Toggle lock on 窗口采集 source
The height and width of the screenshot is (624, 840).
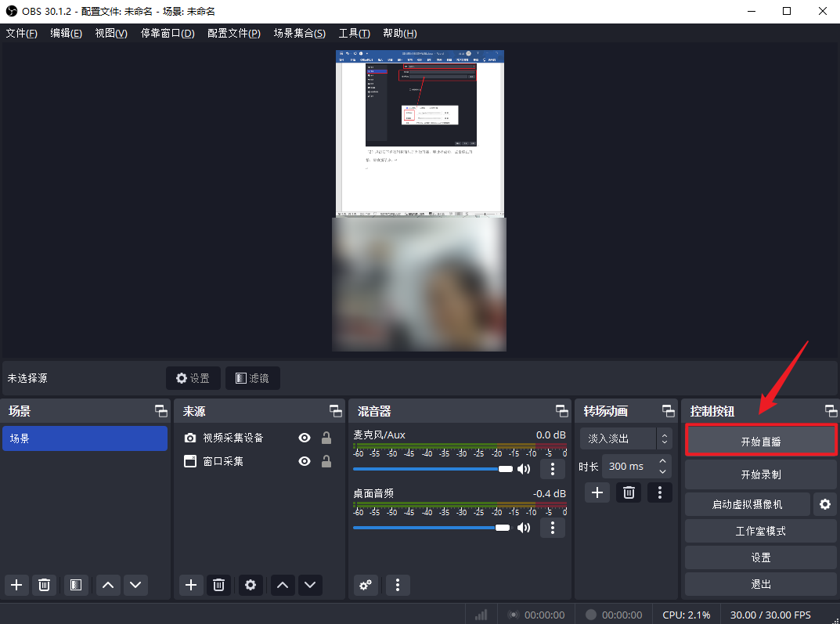coord(326,462)
